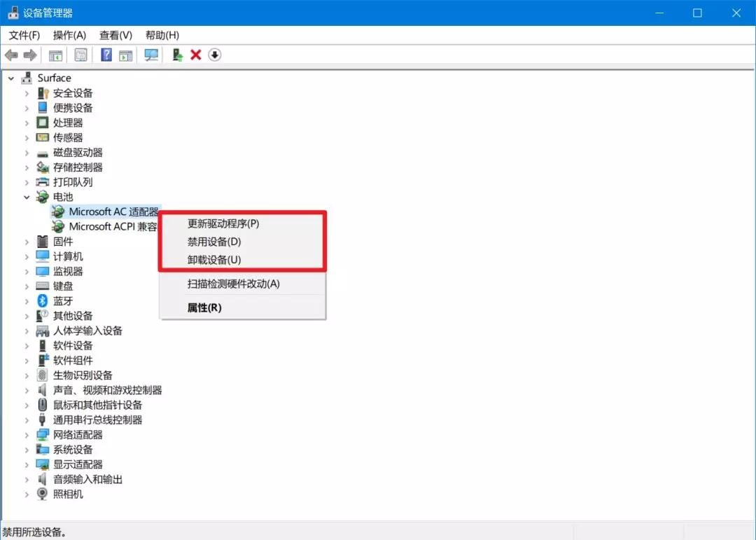Image resolution: width=756 pixels, height=540 pixels.
Task: Choose 禁用设备 in the context menu
Action: point(212,241)
